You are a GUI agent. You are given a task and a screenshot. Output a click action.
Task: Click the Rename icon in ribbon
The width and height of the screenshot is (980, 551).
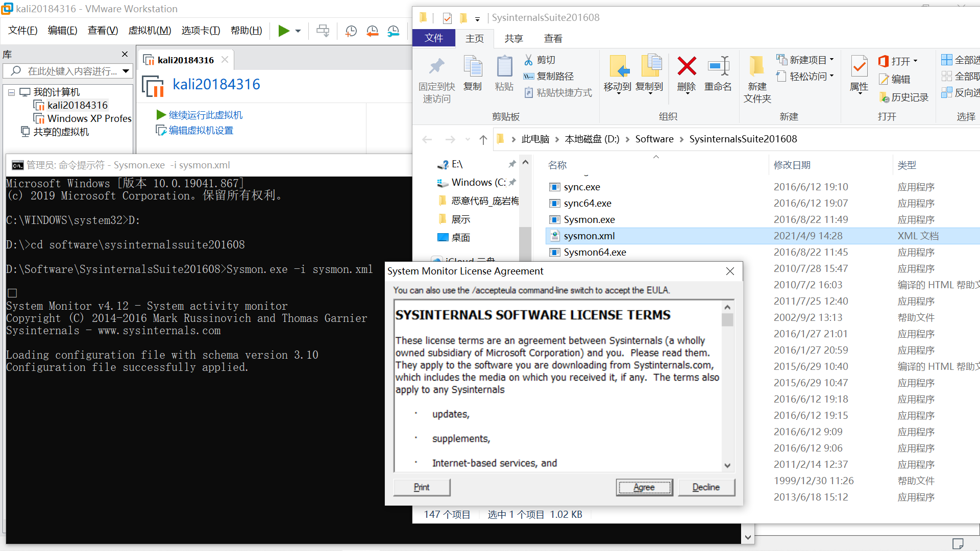tap(718, 66)
